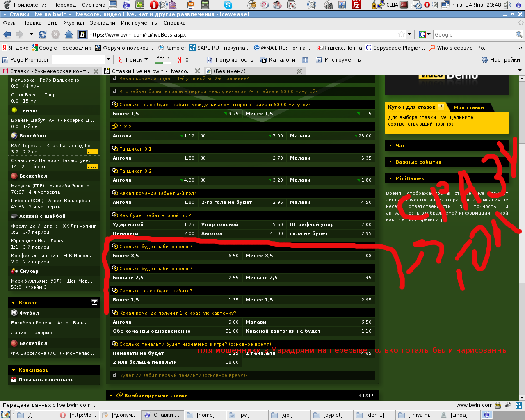Image resolution: width=525 pixels, height=420 pixels.
Task: Open the Волейбол sport category
Action: coord(32,135)
